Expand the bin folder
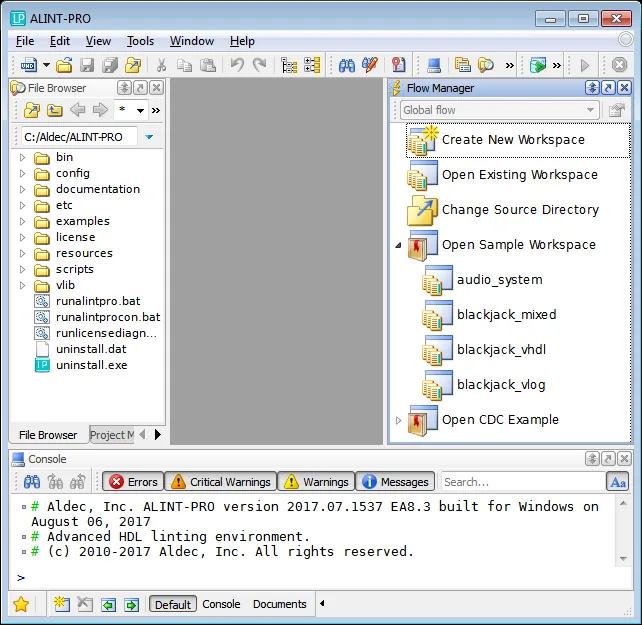This screenshot has width=642, height=625. 23,157
